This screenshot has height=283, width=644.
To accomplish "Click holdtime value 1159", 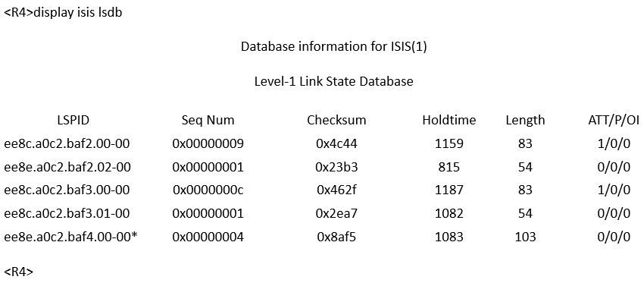I will tap(449, 143).
